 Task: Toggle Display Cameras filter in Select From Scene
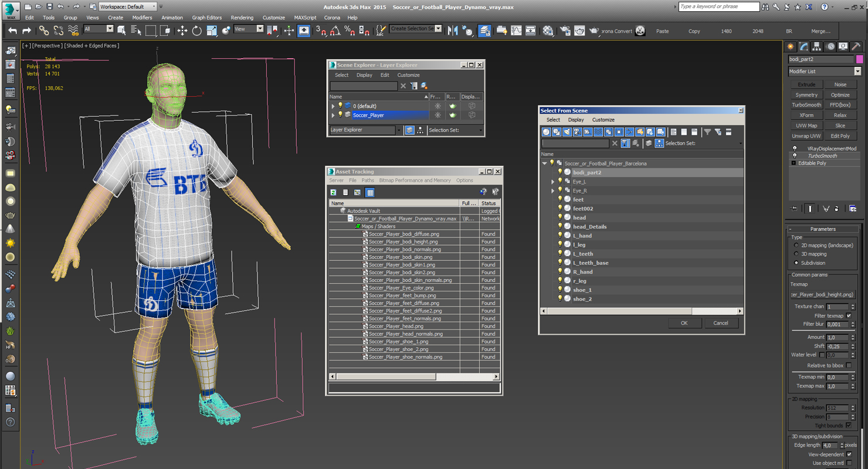coord(577,132)
